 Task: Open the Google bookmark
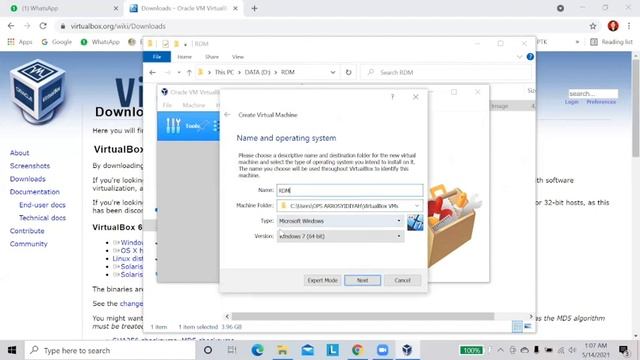56,42
